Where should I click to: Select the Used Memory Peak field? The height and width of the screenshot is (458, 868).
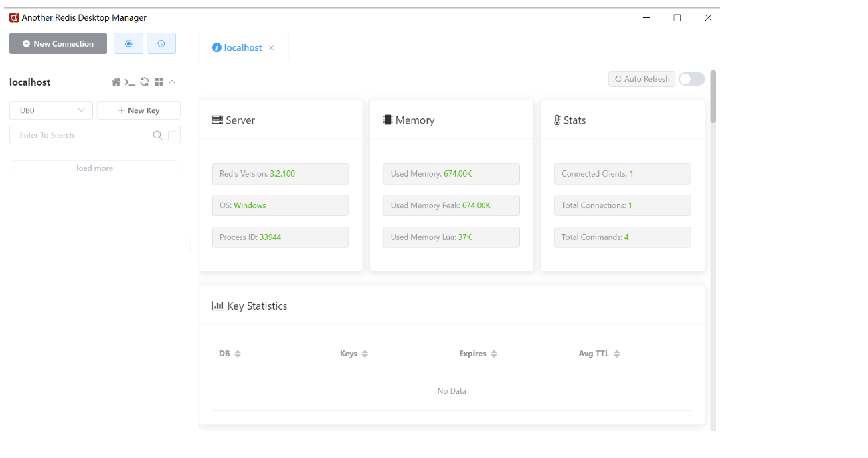pyautogui.click(x=452, y=205)
